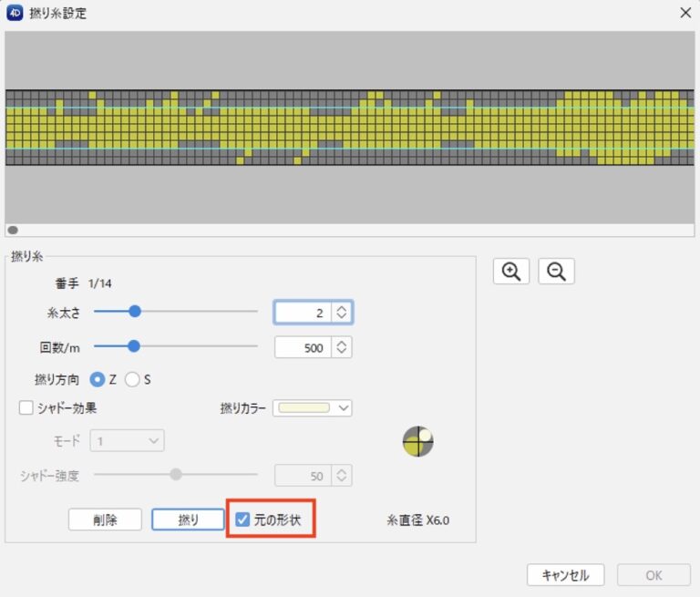This screenshot has height=597, width=700.
Task: Enable the シャドー効果 checkbox
Action: pos(26,407)
